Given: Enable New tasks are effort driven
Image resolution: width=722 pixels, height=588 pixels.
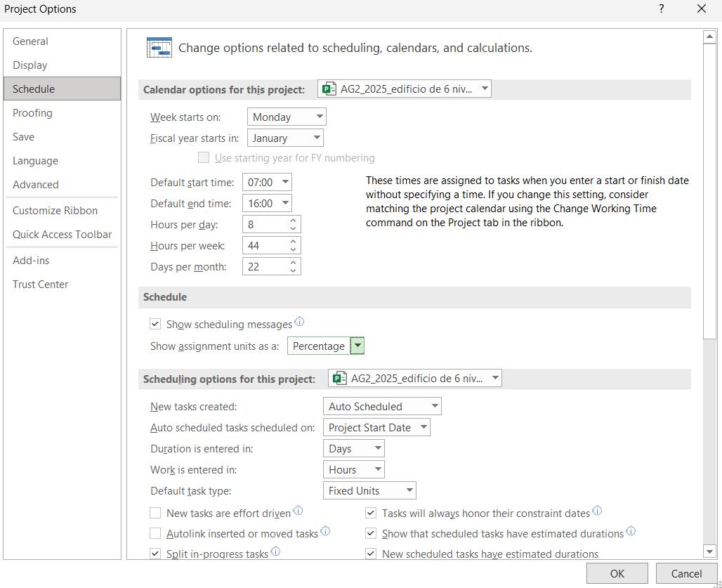Looking at the screenshot, I should click(155, 514).
